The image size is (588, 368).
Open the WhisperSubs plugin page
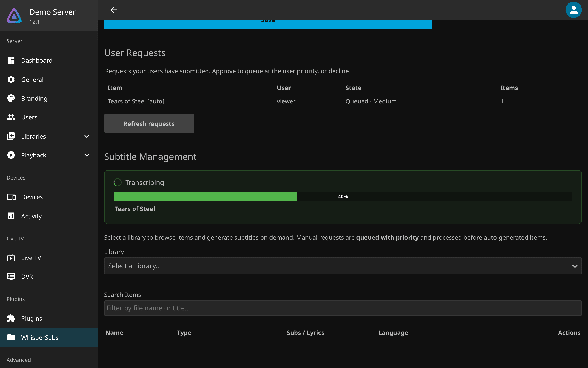click(x=49, y=337)
